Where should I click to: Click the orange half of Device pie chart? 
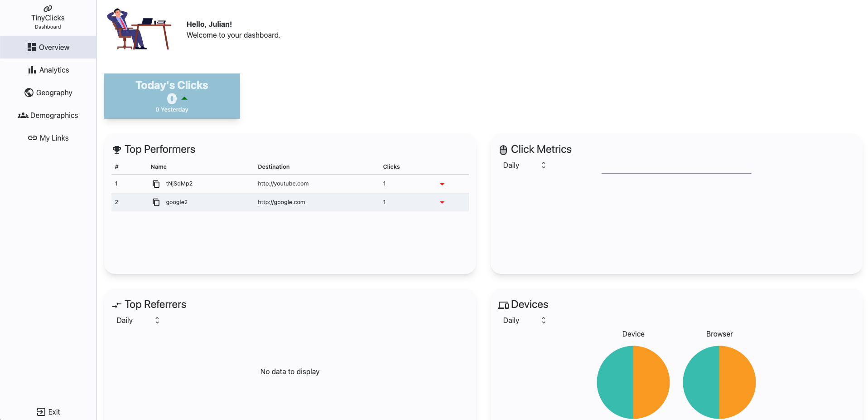tap(651, 382)
